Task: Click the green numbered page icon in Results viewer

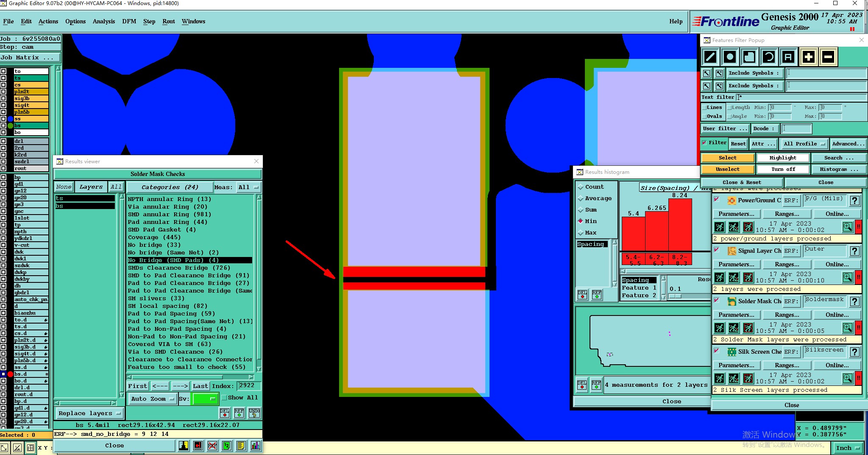Action: (x=227, y=446)
